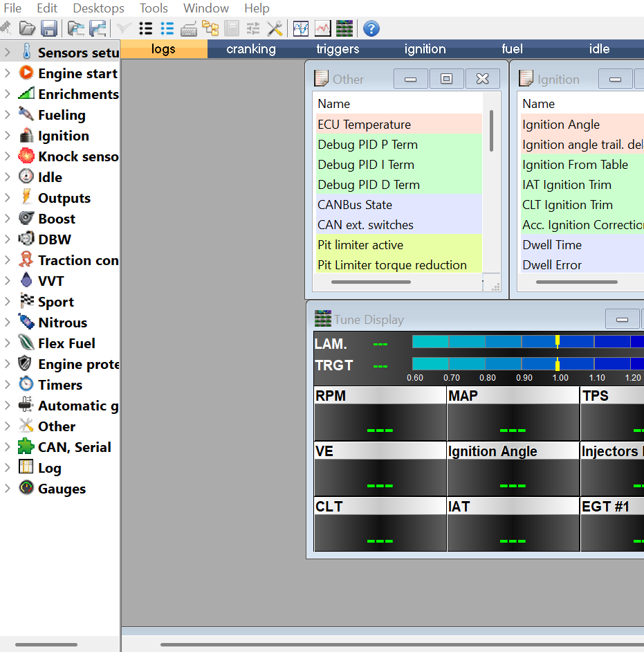Select CANBus State row

point(399,205)
